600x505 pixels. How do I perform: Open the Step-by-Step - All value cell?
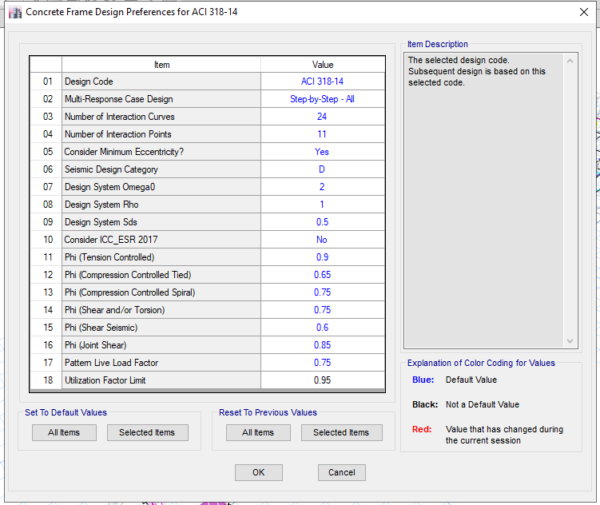click(x=323, y=99)
